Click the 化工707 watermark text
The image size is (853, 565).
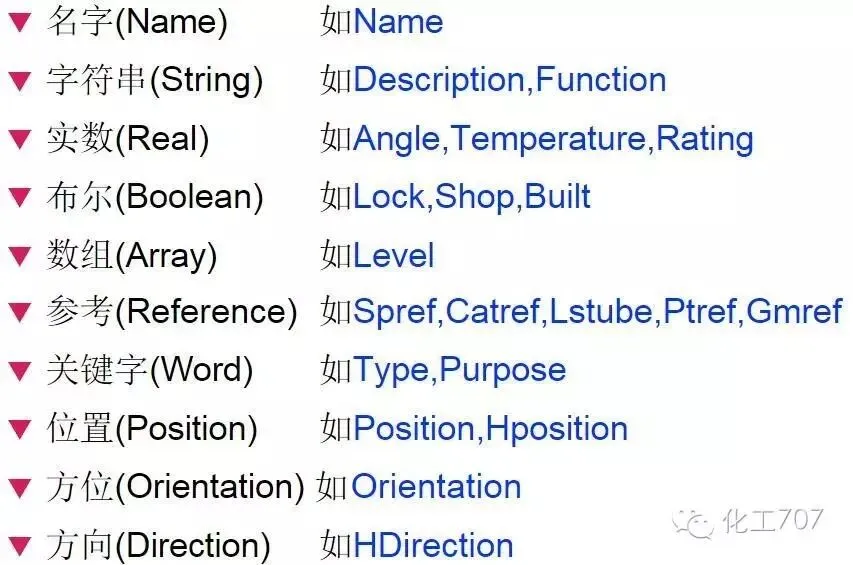tap(773, 520)
